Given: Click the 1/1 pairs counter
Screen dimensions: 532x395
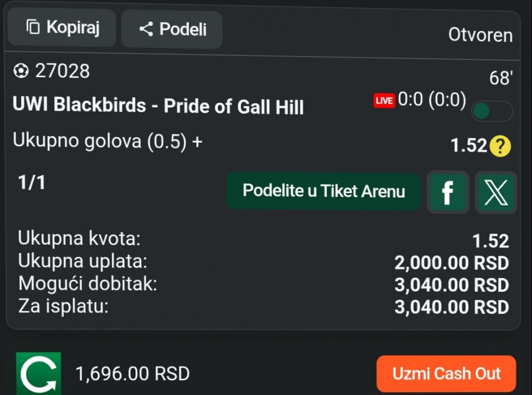Looking at the screenshot, I should pos(32,183).
